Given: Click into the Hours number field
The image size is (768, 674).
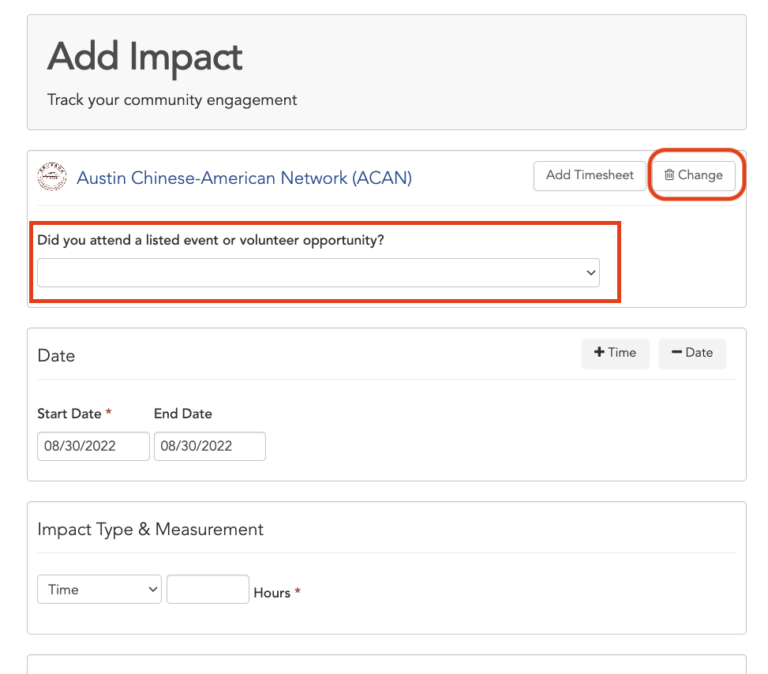Looking at the screenshot, I should point(207,589).
